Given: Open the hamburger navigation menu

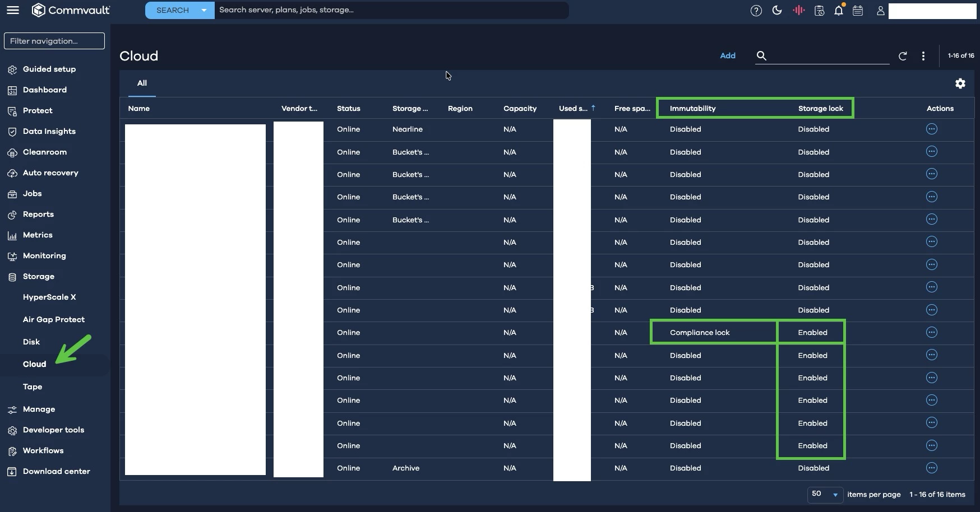Looking at the screenshot, I should pyautogui.click(x=13, y=10).
